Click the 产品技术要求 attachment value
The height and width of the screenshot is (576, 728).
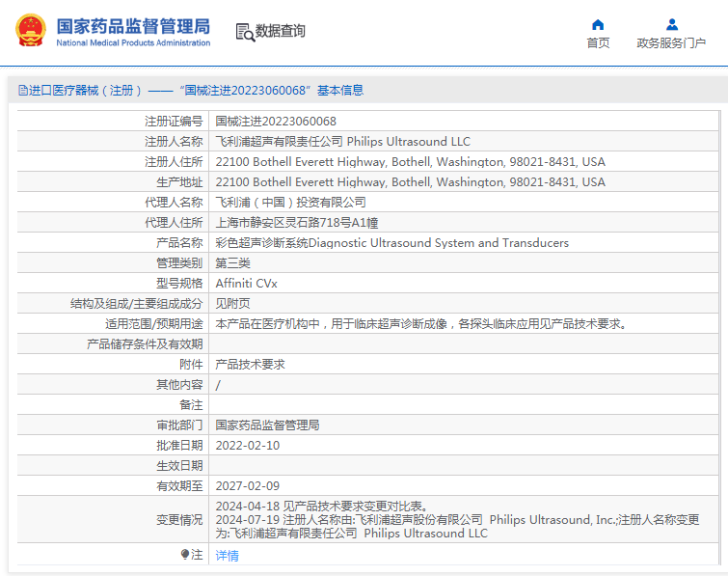(251, 365)
